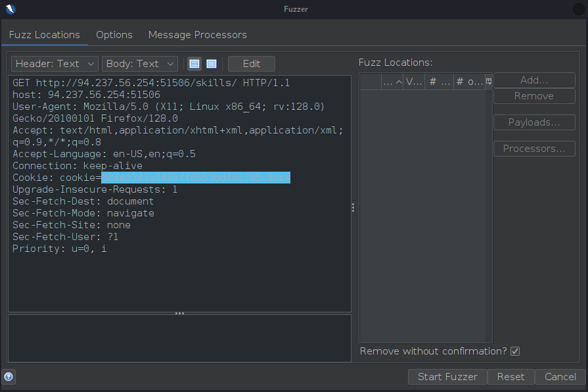Switch to the Options tab

[x=114, y=35]
